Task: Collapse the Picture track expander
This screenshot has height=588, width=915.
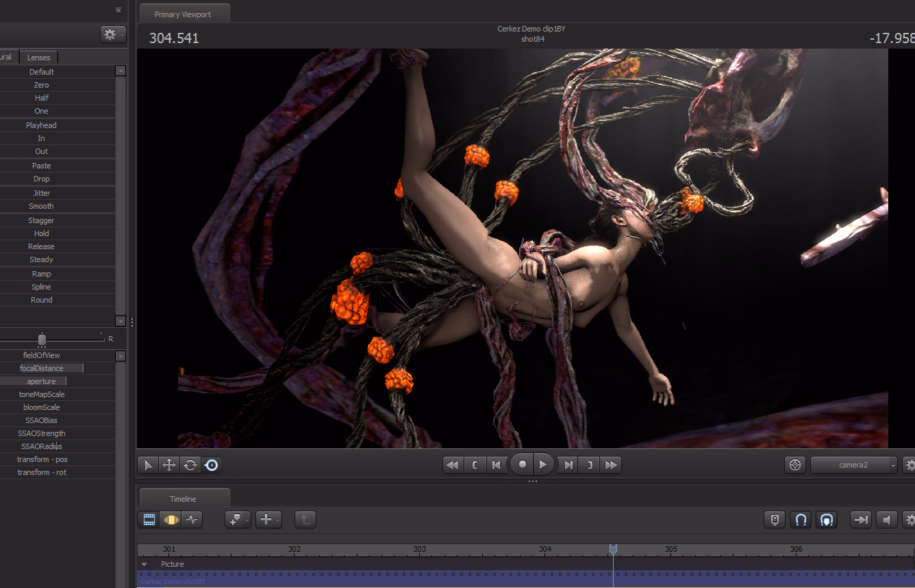Action: tap(145, 565)
